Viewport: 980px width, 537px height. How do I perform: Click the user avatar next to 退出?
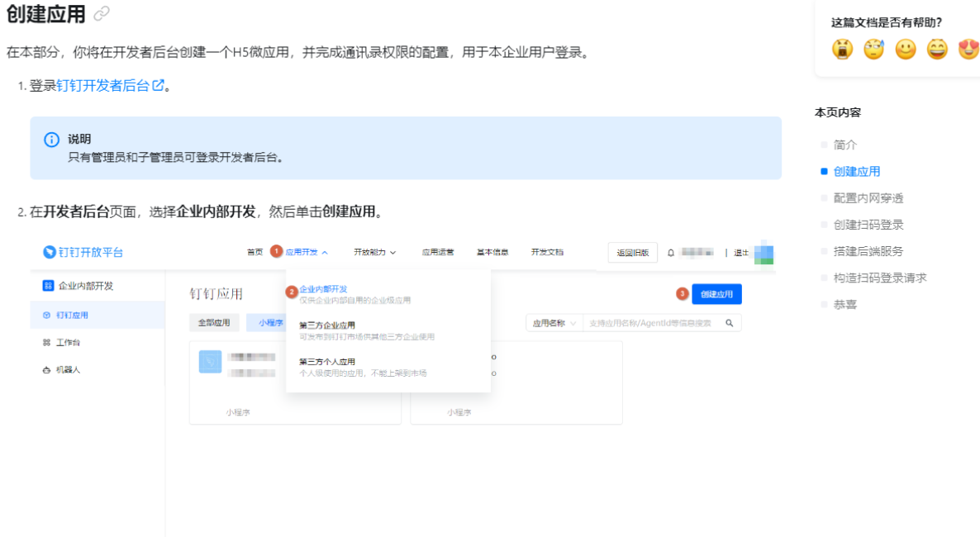[x=764, y=253]
